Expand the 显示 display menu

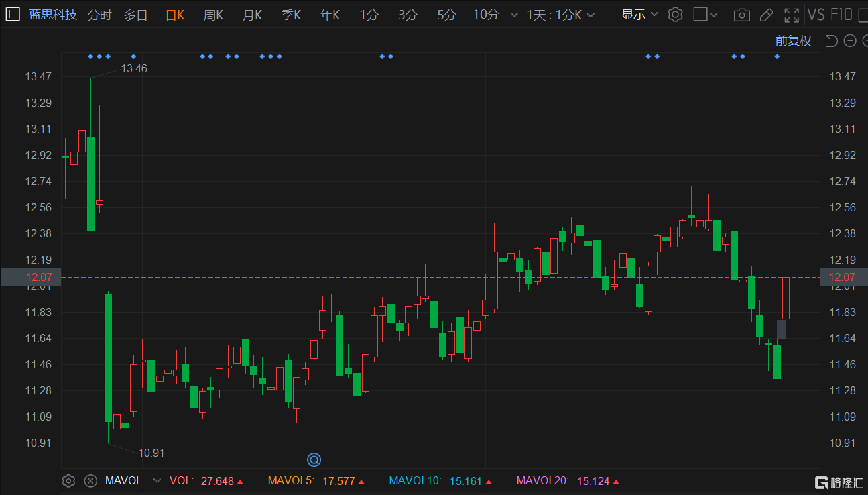point(639,15)
